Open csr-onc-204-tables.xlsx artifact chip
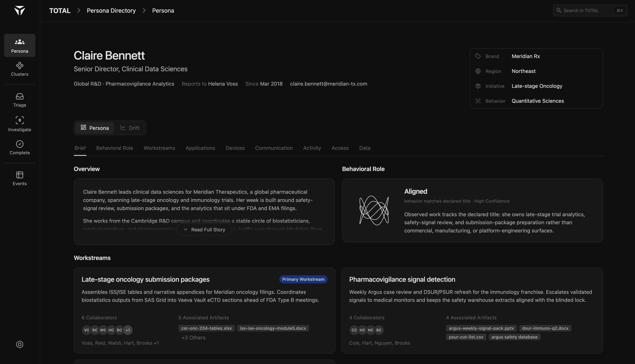The image size is (635, 364). (206, 328)
